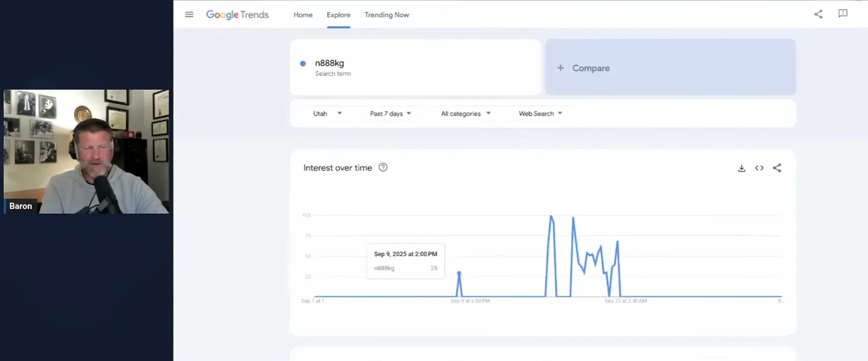Viewport: 868px width, 361px height.
Task: Click the Baron webcam video thumbnail
Action: pos(86,151)
